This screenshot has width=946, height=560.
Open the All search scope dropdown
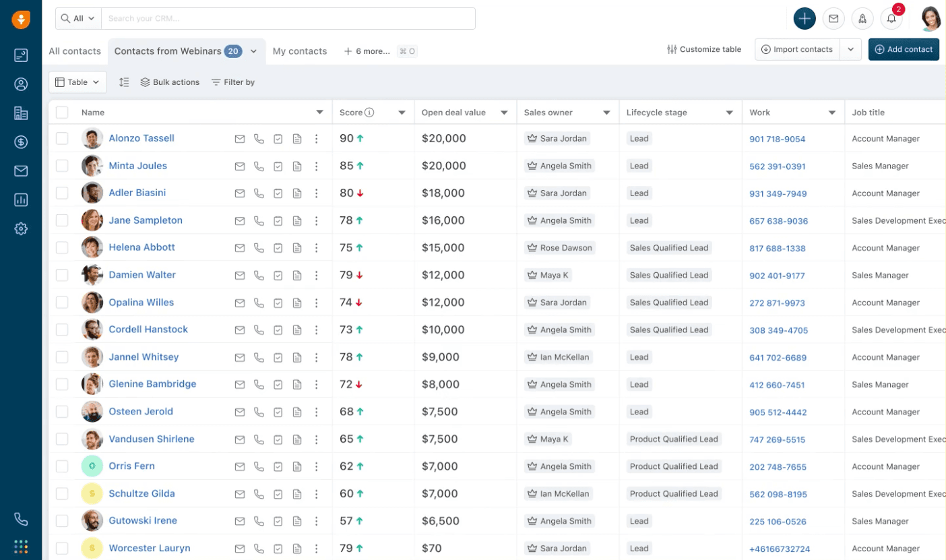(78, 19)
